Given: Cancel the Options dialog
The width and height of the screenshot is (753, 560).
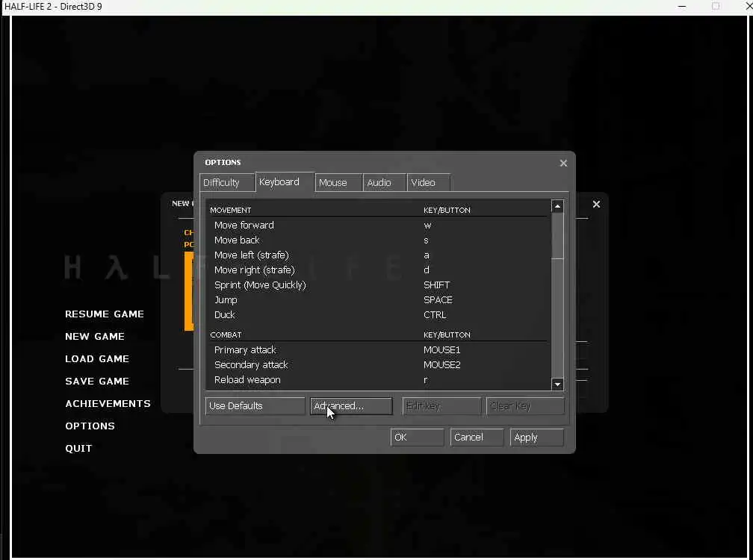Looking at the screenshot, I should pos(477,437).
